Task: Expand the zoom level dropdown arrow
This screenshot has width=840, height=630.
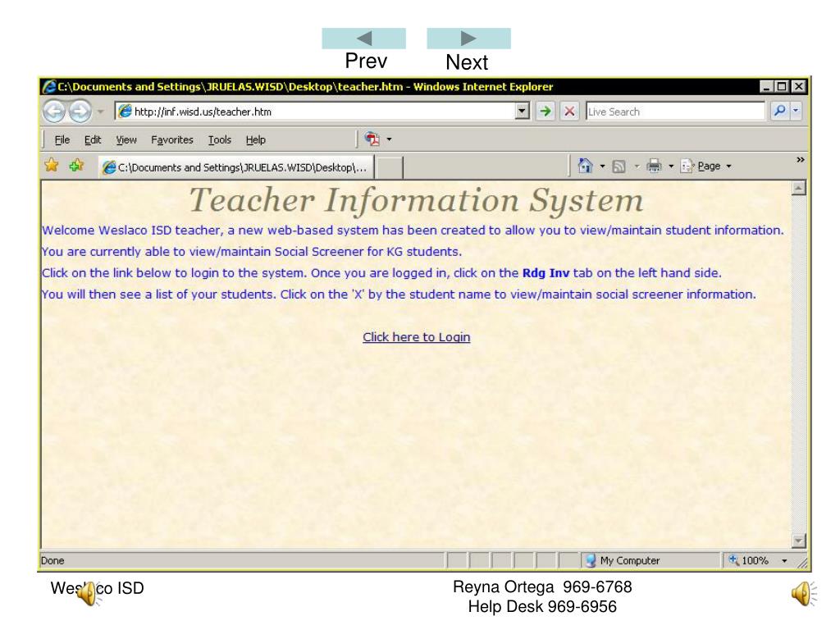Action: [784, 561]
